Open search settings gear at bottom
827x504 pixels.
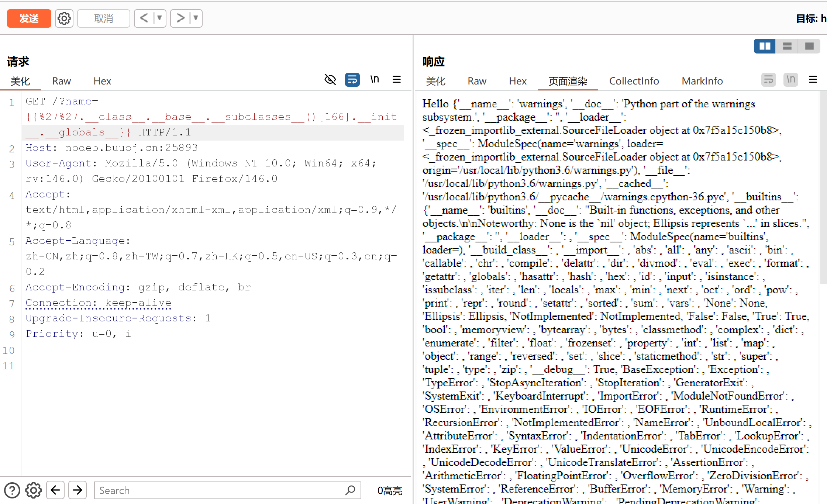click(34, 490)
